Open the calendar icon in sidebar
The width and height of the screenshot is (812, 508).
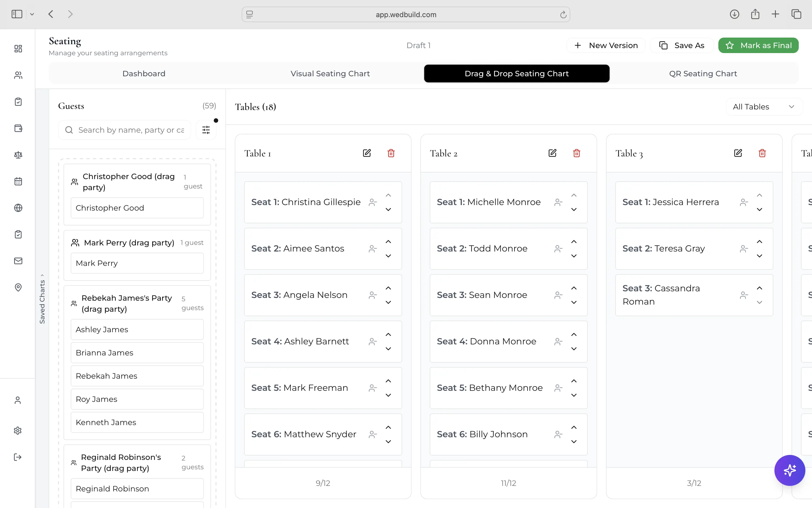pyautogui.click(x=18, y=181)
